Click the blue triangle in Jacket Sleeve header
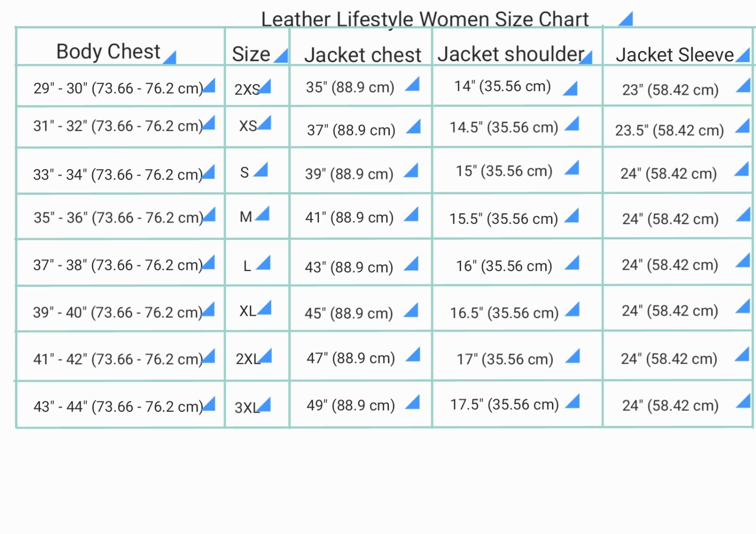The image size is (756, 534). [744, 56]
